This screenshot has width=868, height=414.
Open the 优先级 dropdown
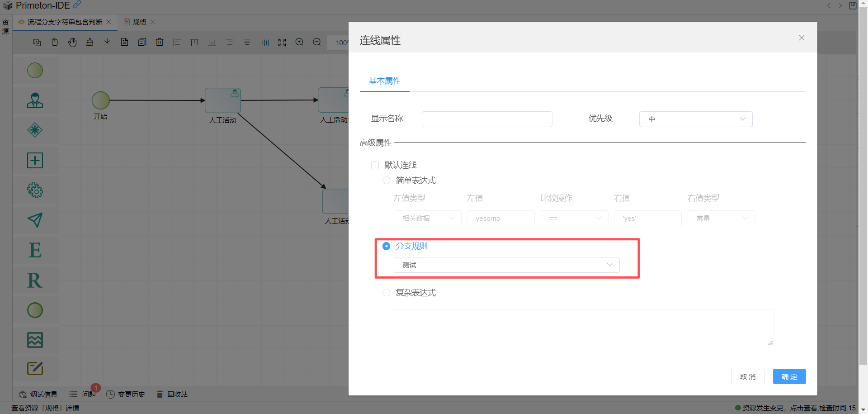point(695,119)
